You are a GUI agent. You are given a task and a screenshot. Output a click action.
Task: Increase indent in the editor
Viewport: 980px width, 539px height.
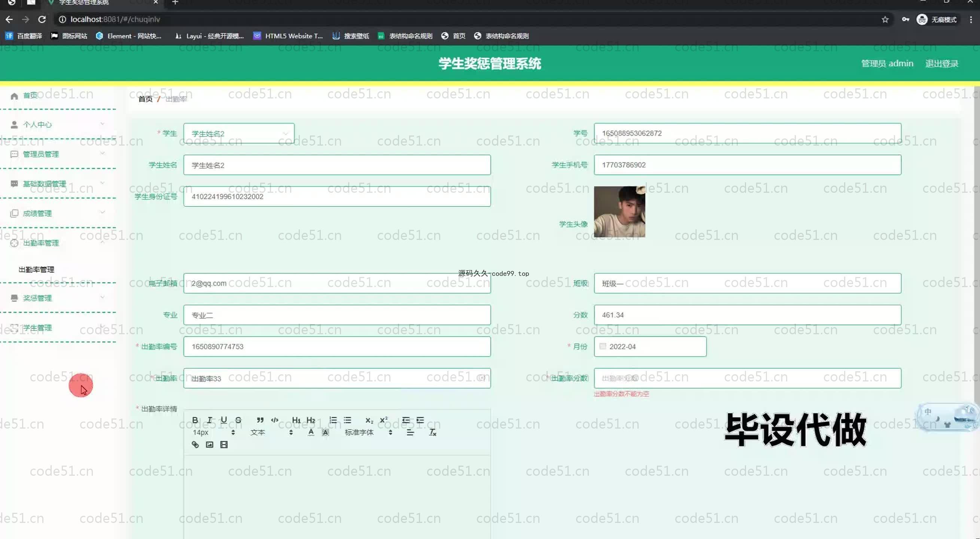tap(420, 420)
